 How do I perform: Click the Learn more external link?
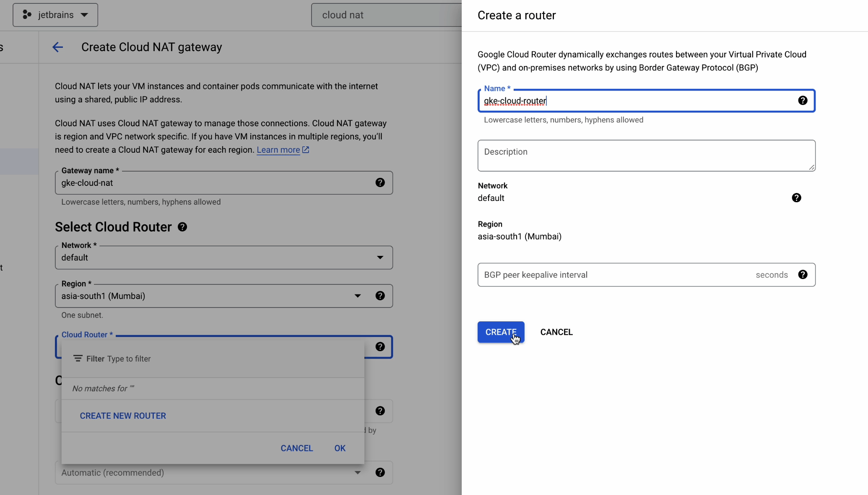point(278,150)
